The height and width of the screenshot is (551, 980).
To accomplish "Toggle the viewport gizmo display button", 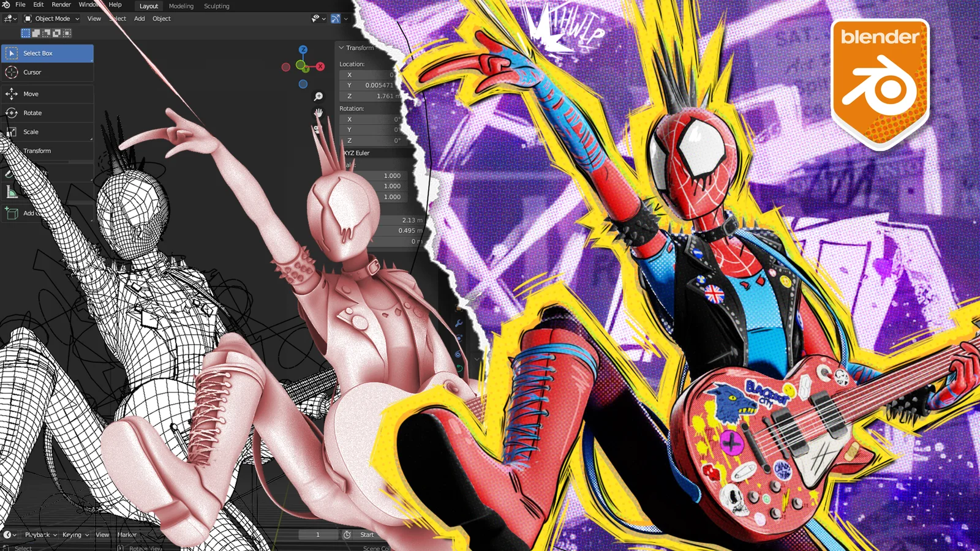I will (x=336, y=19).
